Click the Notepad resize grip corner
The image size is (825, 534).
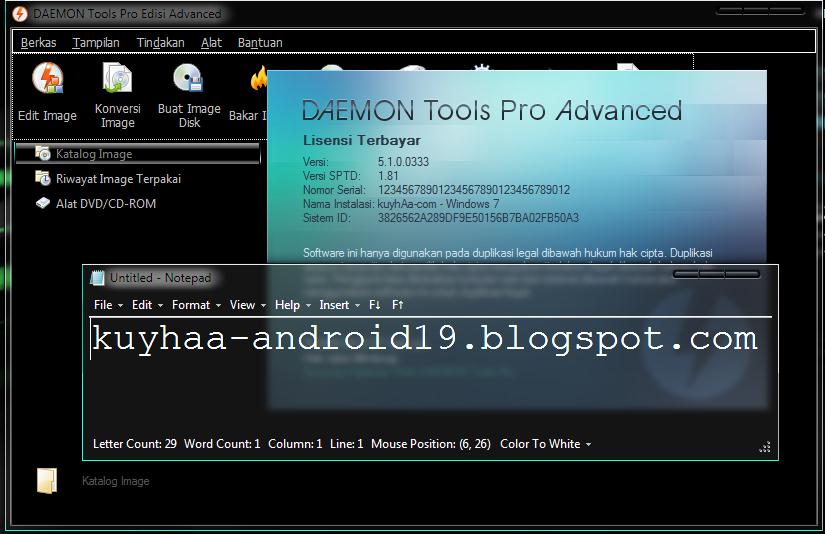tap(765, 447)
